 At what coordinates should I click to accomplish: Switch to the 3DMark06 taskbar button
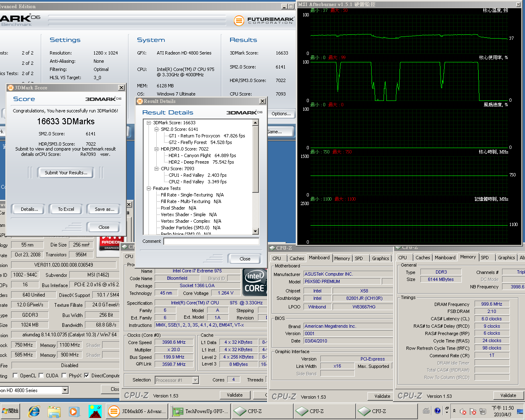[137, 411]
